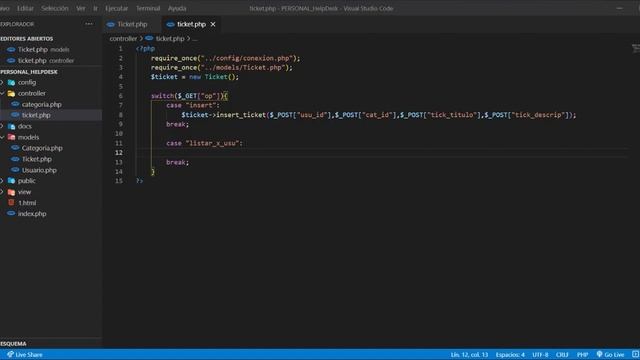Click the docs folder icon

(11, 126)
